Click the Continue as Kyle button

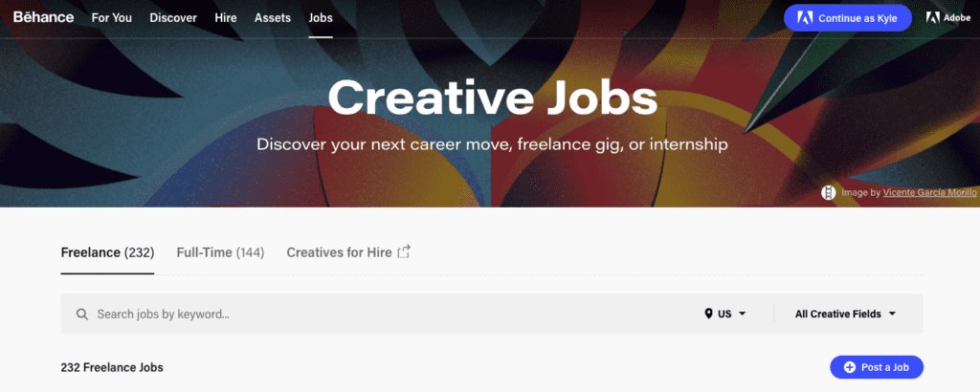click(x=848, y=18)
